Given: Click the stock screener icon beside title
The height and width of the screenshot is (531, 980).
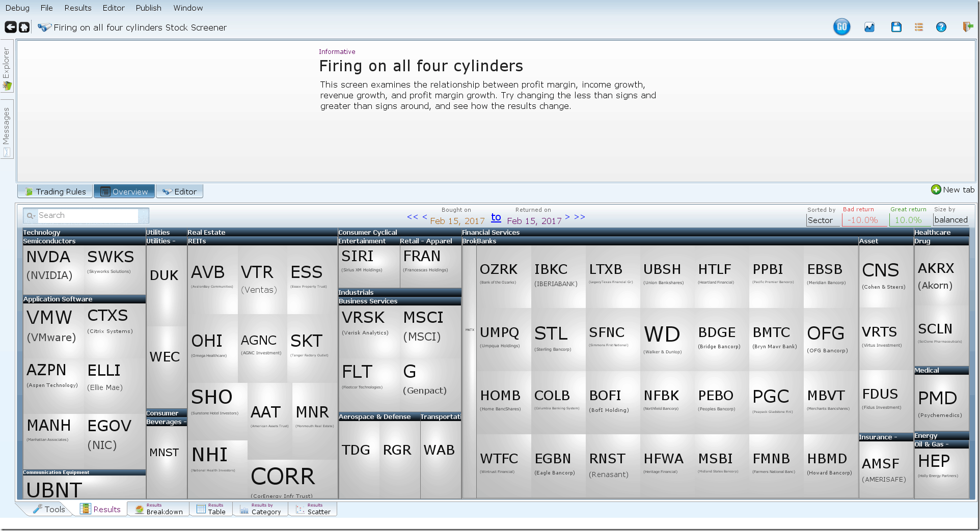Looking at the screenshot, I should [x=45, y=27].
